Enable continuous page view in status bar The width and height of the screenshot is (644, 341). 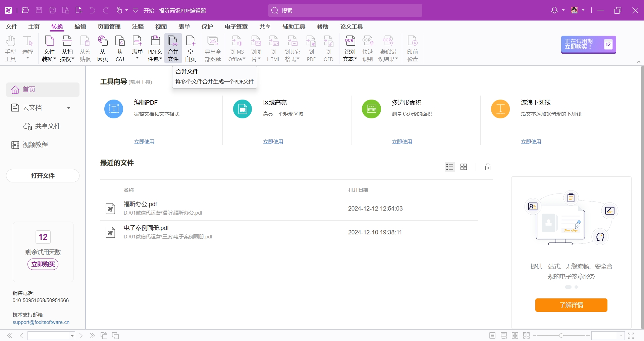pos(504,336)
